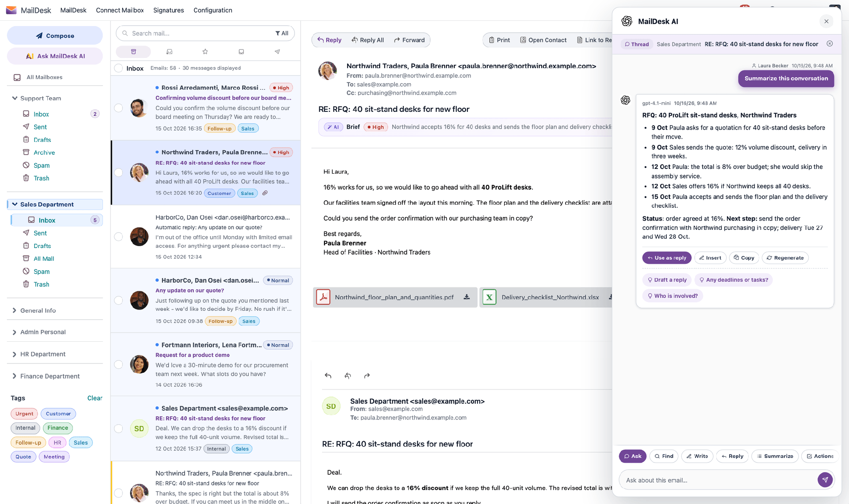The image size is (849, 504).
Task: Switch to the Find tab in AI panel
Action: [664, 456]
